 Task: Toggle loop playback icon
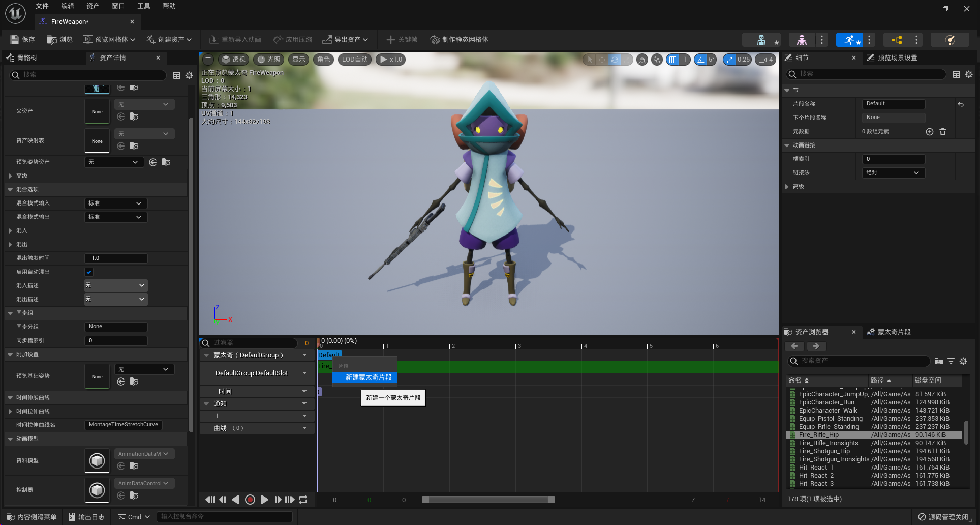[303, 500]
